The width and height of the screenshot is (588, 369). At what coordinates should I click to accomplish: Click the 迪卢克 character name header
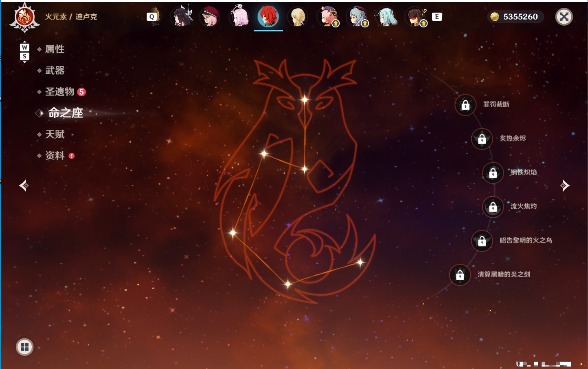(x=86, y=17)
